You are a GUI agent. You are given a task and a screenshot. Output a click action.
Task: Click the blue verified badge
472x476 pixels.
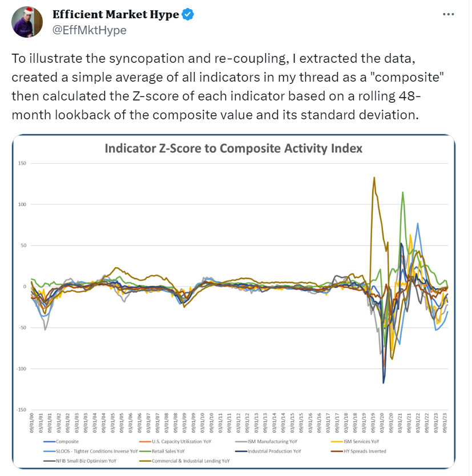(x=188, y=14)
